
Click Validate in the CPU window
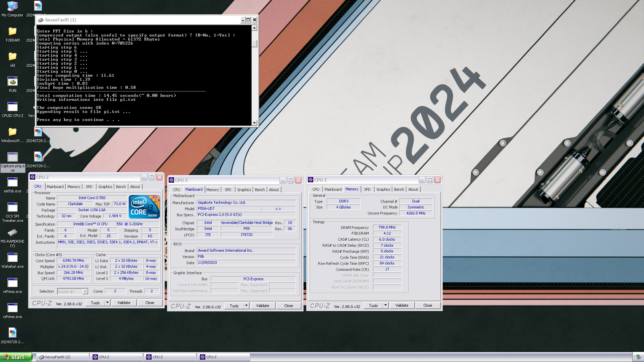pyautogui.click(x=124, y=303)
